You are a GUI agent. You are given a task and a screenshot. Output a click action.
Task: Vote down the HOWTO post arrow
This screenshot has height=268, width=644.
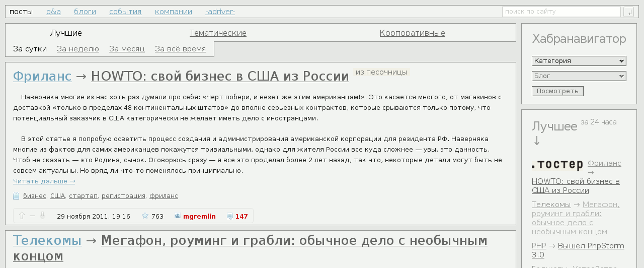42,216
